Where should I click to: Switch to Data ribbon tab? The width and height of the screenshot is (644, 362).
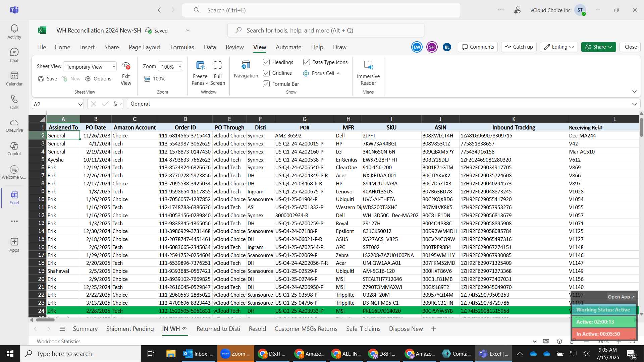pyautogui.click(x=210, y=47)
